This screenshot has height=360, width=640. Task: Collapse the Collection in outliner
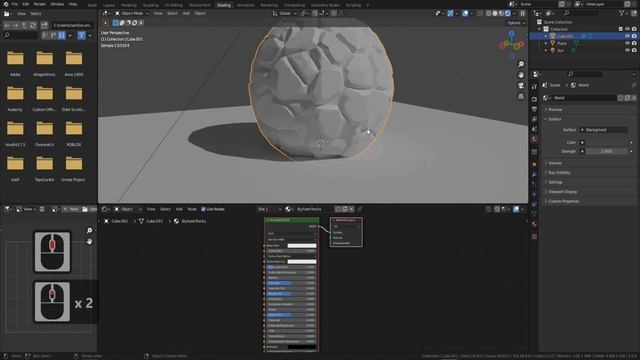540,29
